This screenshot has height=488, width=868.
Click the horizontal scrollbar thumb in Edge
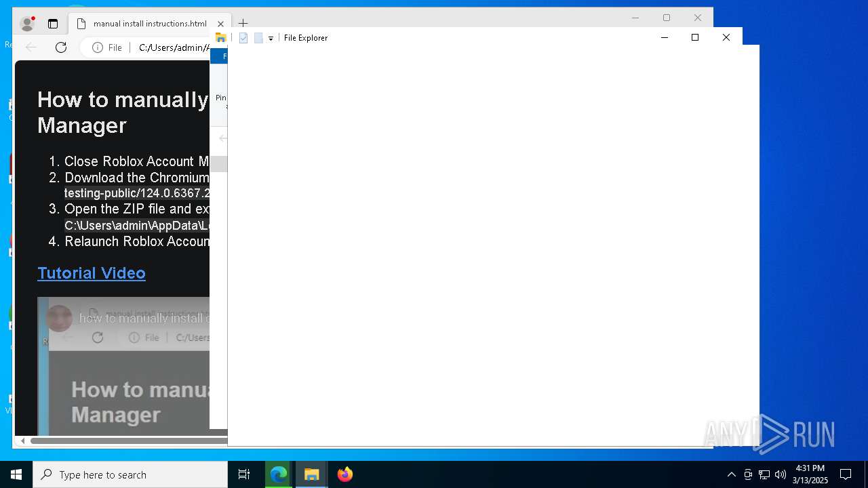129,441
